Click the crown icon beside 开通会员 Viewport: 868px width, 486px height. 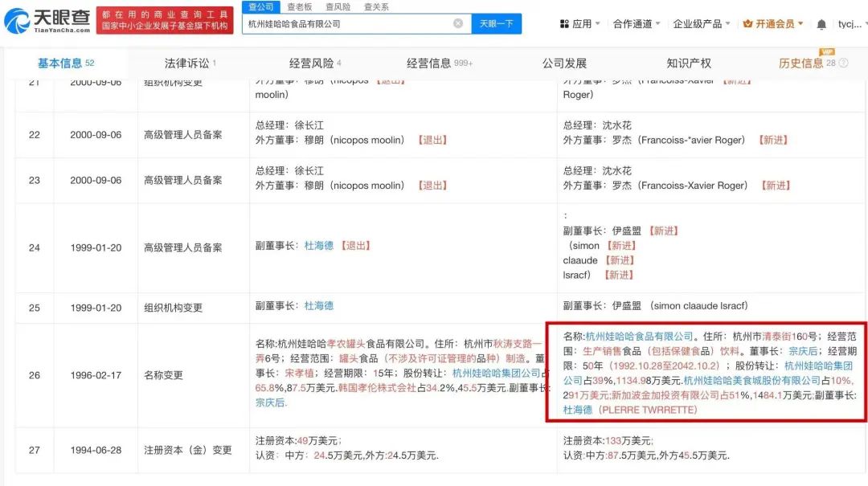click(x=747, y=24)
